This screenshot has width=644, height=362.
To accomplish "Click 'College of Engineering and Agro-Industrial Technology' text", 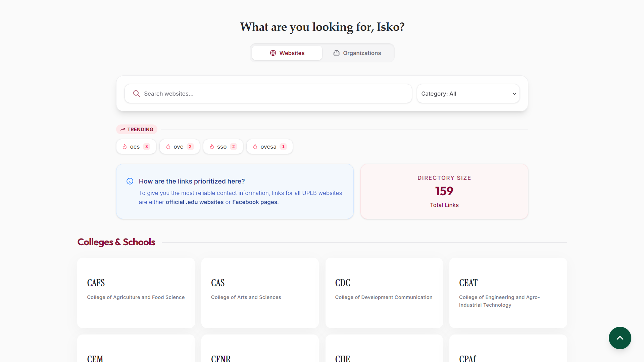I will (x=499, y=301).
